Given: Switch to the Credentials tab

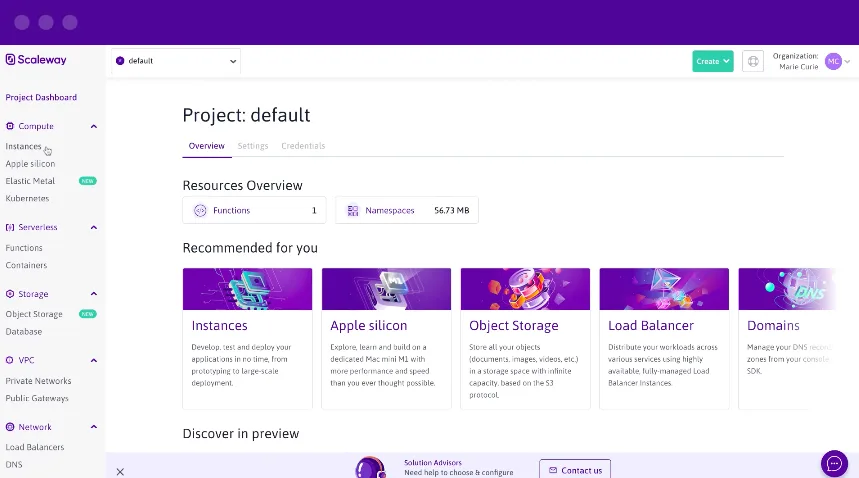Looking at the screenshot, I should [x=303, y=146].
